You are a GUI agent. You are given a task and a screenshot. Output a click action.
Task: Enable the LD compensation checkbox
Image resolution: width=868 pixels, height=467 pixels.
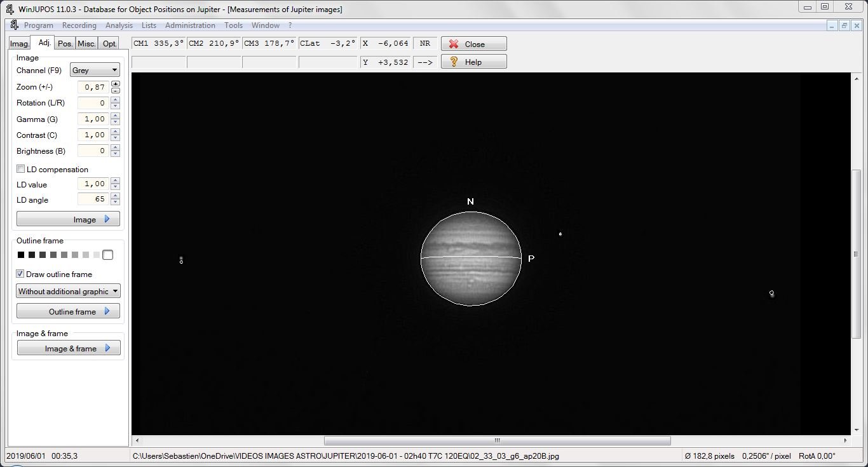[21, 170]
